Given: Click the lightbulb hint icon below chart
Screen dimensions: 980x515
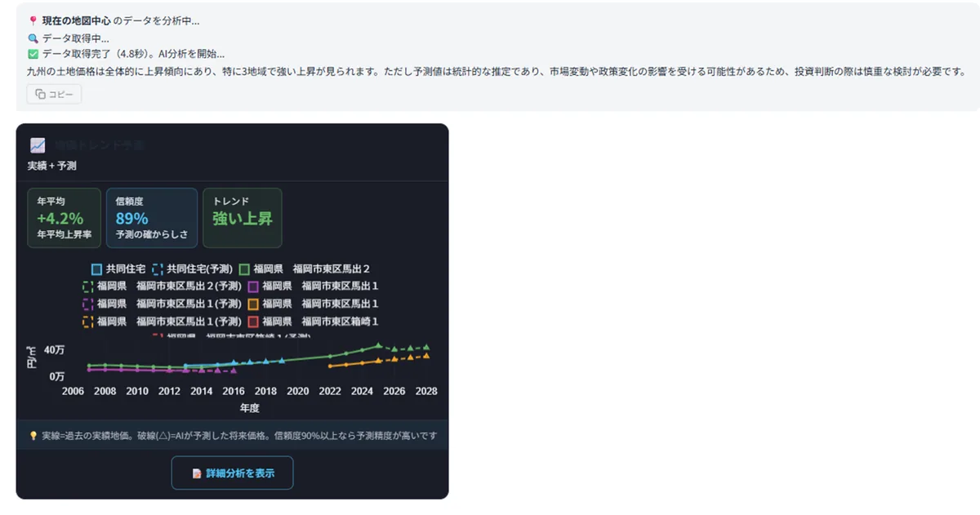Looking at the screenshot, I should tap(33, 436).
